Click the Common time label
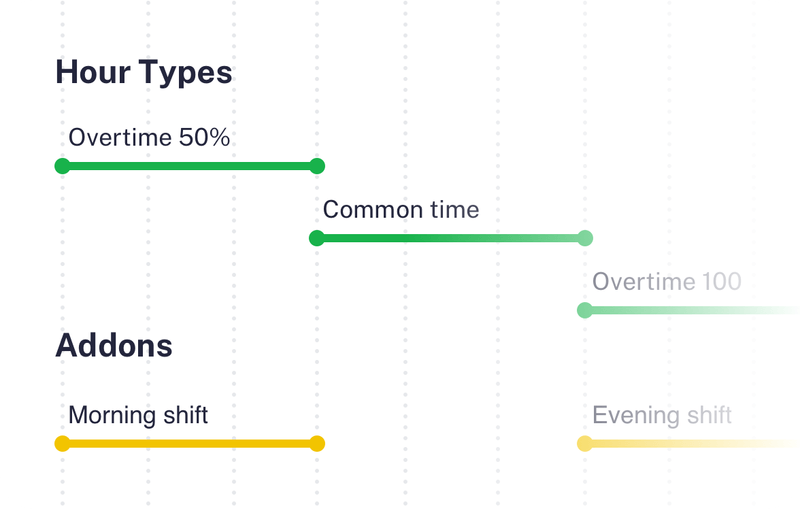Screen dimensions: 800x509 click(400, 210)
